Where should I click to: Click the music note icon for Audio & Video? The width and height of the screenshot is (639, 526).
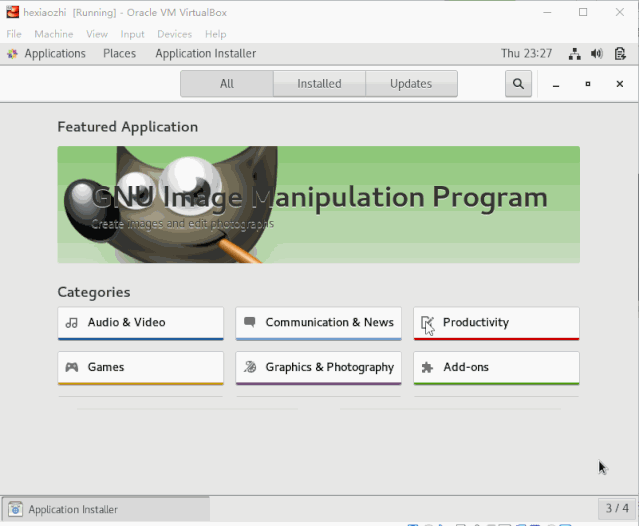coord(72,323)
